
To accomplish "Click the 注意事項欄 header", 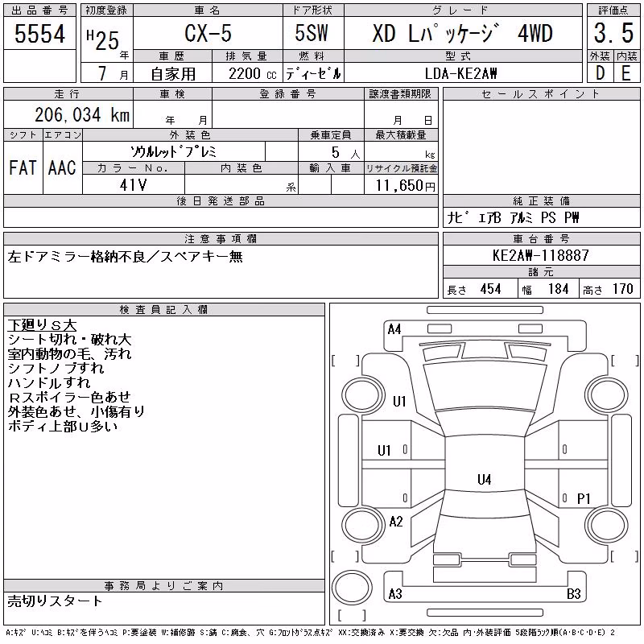I will (x=221, y=238).
